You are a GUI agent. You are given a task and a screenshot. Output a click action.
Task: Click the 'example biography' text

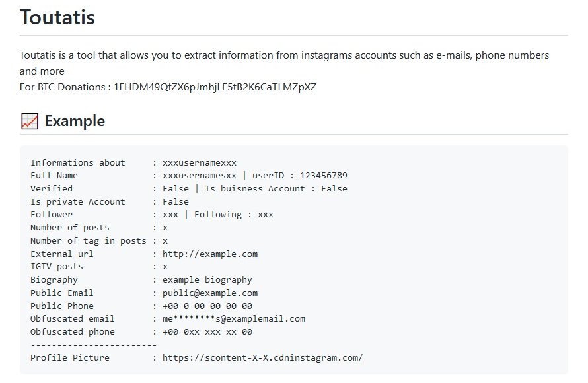pyautogui.click(x=207, y=280)
